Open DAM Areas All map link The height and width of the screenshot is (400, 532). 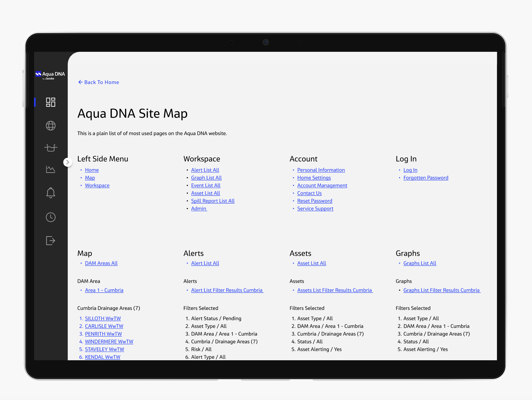click(x=101, y=263)
